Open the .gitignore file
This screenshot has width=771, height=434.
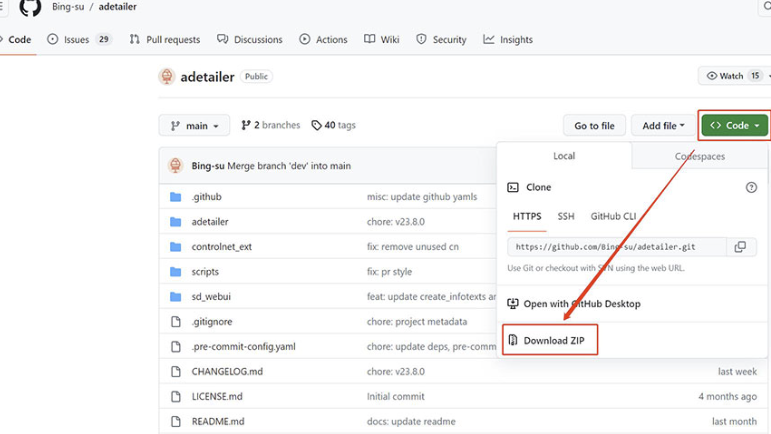(212, 322)
